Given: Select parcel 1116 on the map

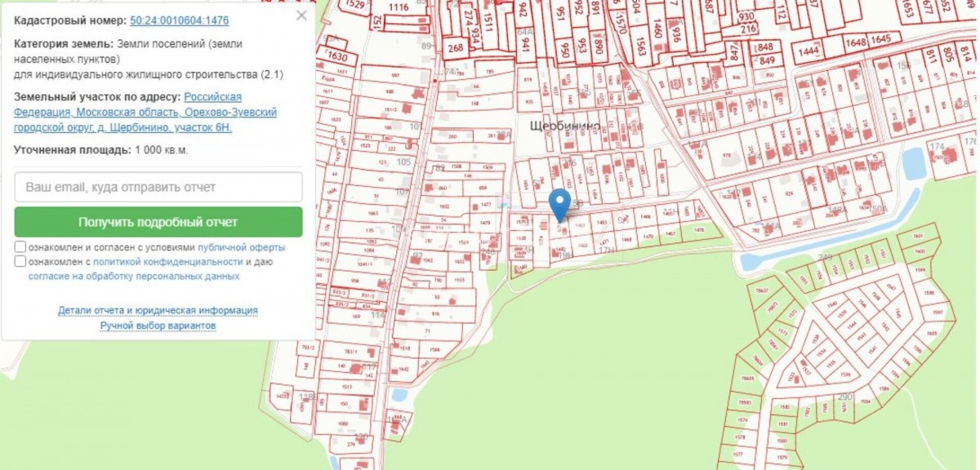Looking at the screenshot, I should point(399,7).
